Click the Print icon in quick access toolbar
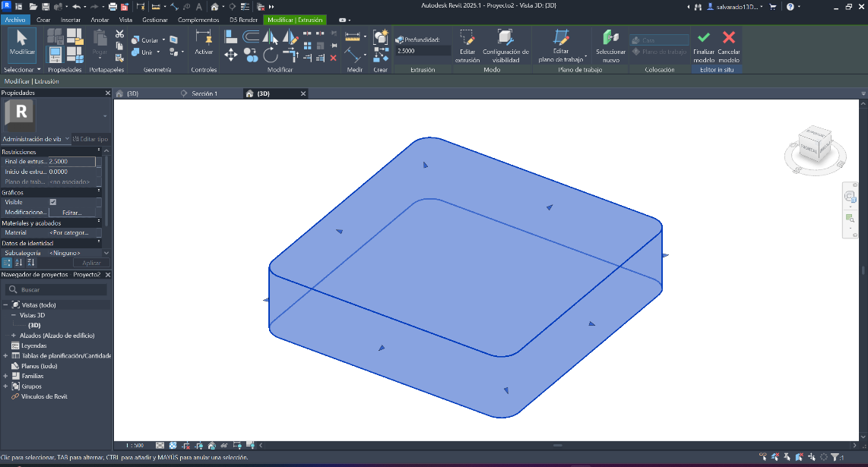The width and height of the screenshot is (868, 467). pos(112,7)
